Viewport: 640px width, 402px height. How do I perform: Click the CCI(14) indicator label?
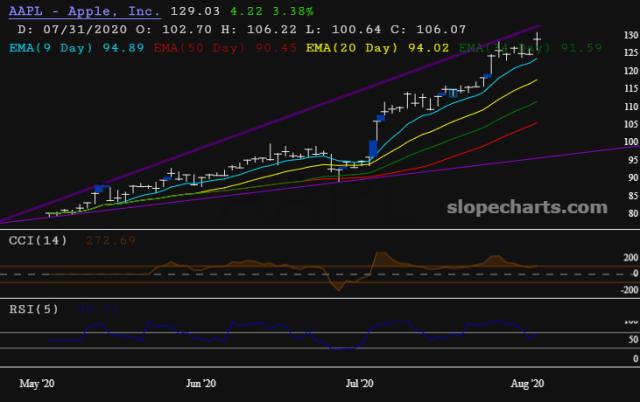click(38, 240)
